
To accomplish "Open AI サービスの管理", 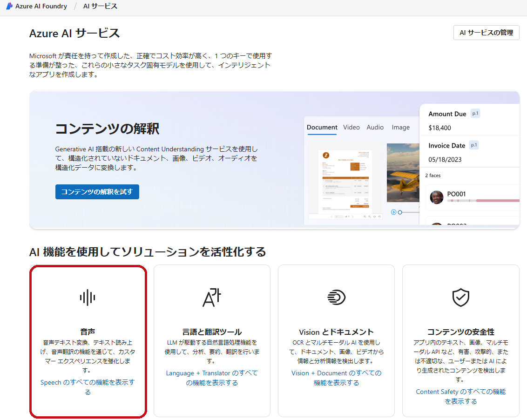I will (486, 33).
